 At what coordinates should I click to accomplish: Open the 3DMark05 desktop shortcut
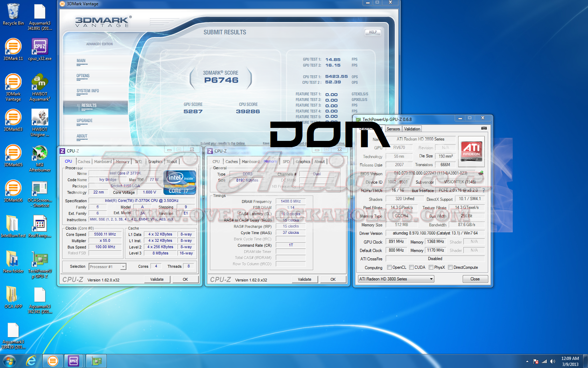(13, 156)
